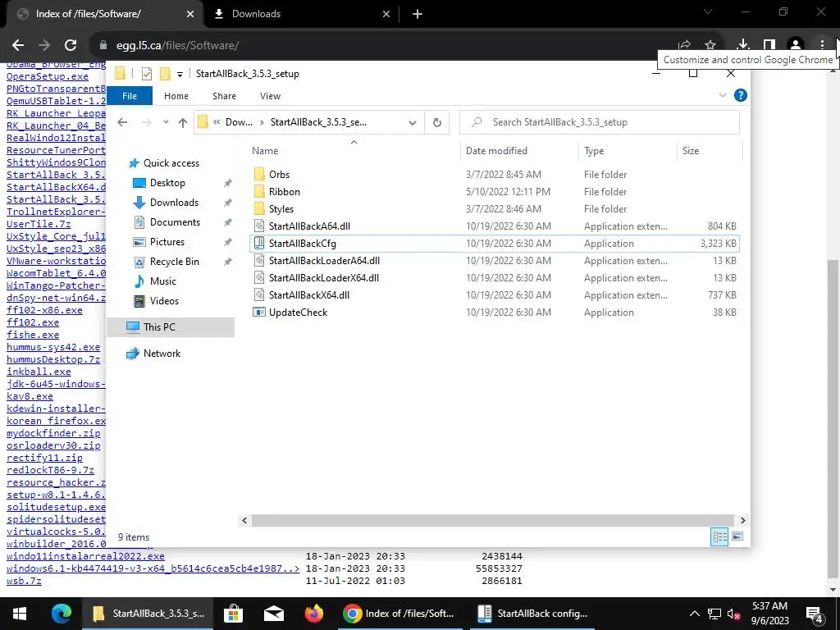
Task: Open wsb.7z download link
Action: (x=24, y=581)
